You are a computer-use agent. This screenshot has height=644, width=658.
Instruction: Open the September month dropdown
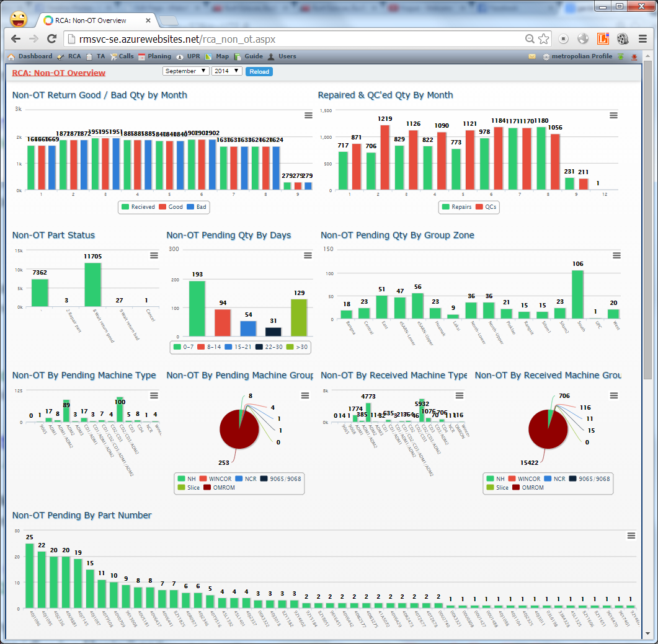[185, 71]
